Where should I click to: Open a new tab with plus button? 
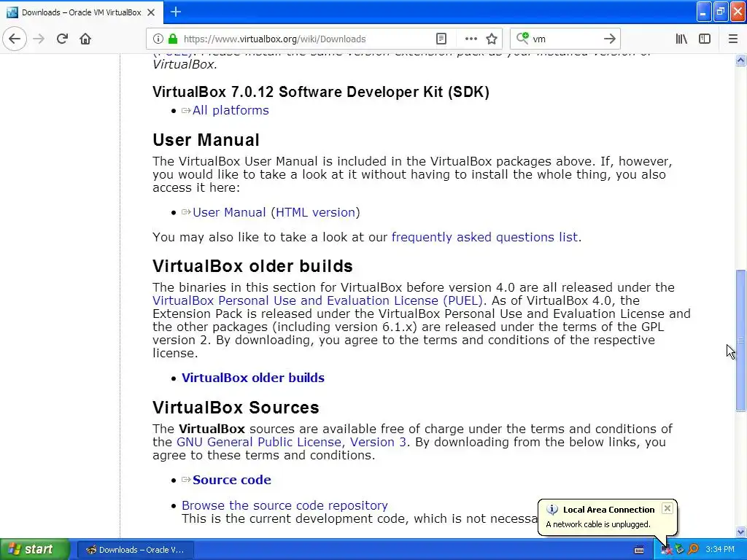pos(176,12)
